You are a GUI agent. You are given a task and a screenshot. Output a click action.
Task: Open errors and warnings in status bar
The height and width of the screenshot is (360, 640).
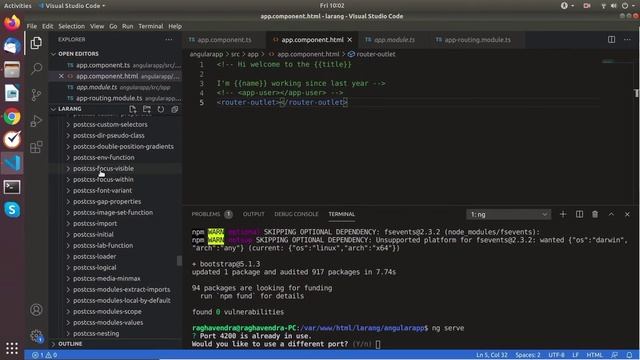tap(44, 355)
